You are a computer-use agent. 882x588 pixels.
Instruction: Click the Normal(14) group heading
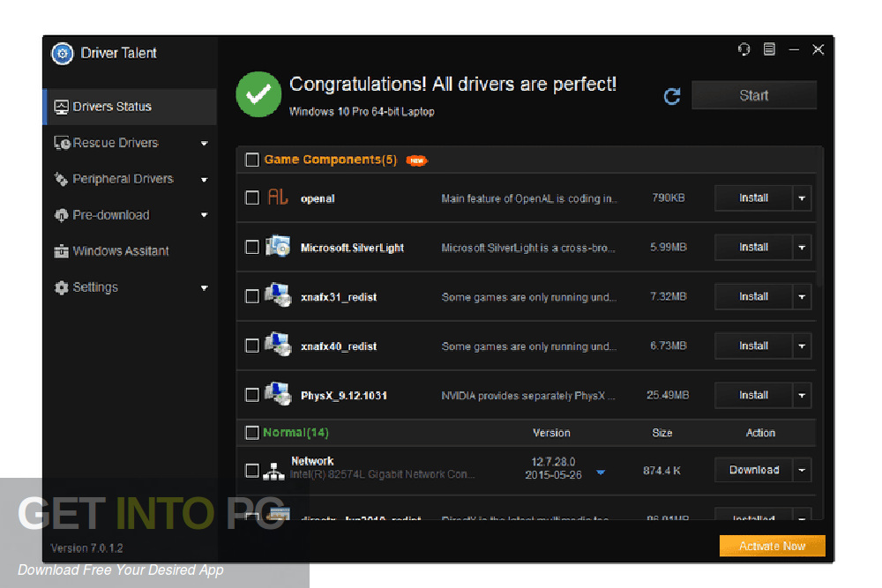coord(295,432)
